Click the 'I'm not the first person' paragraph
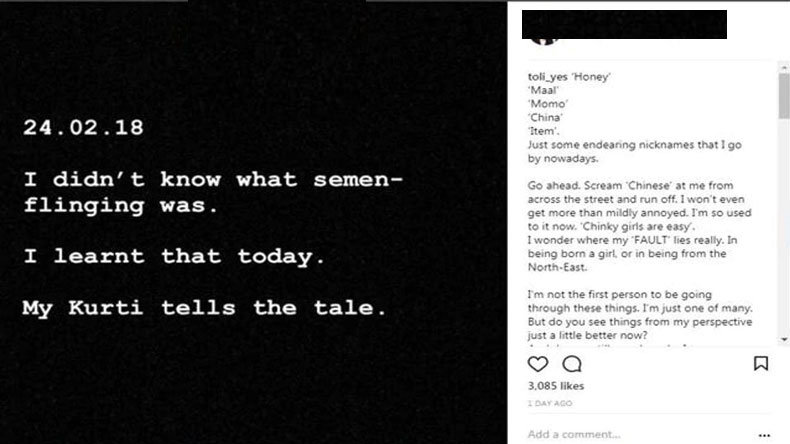790x444 pixels. pyautogui.click(x=640, y=314)
